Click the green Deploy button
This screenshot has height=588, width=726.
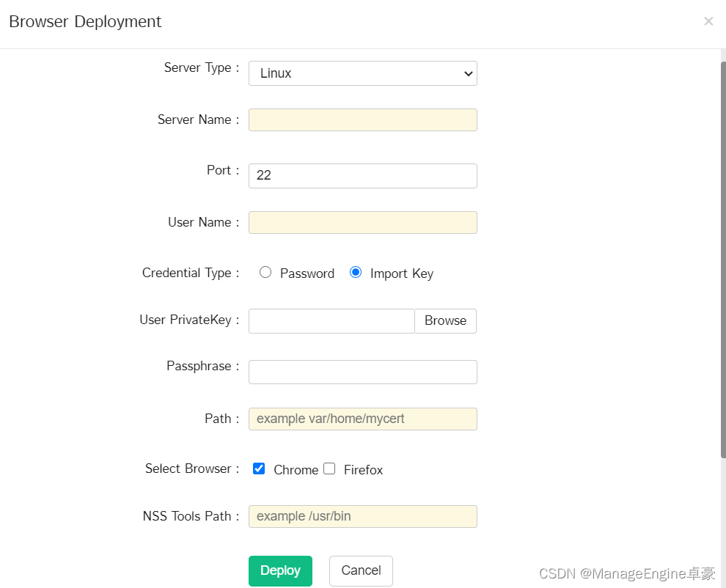[x=280, y=571]
